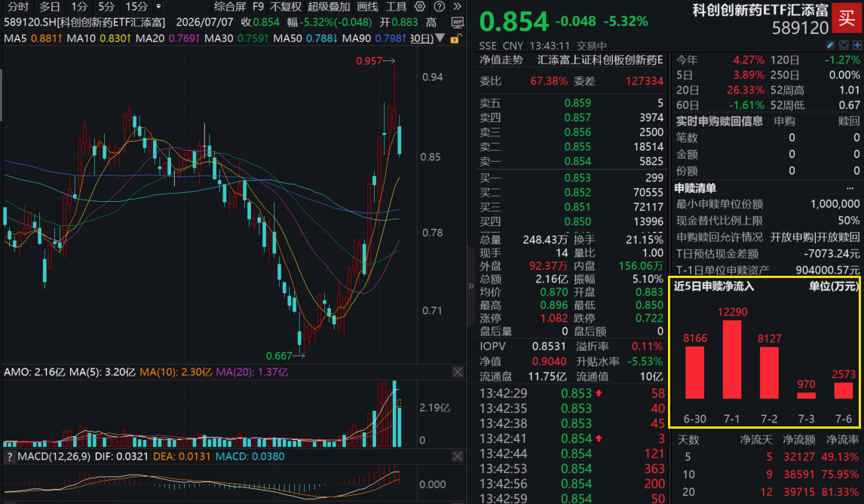Switch to 多日 multi-day tab
The image size is (864, 504).
[x=50, y=7]
